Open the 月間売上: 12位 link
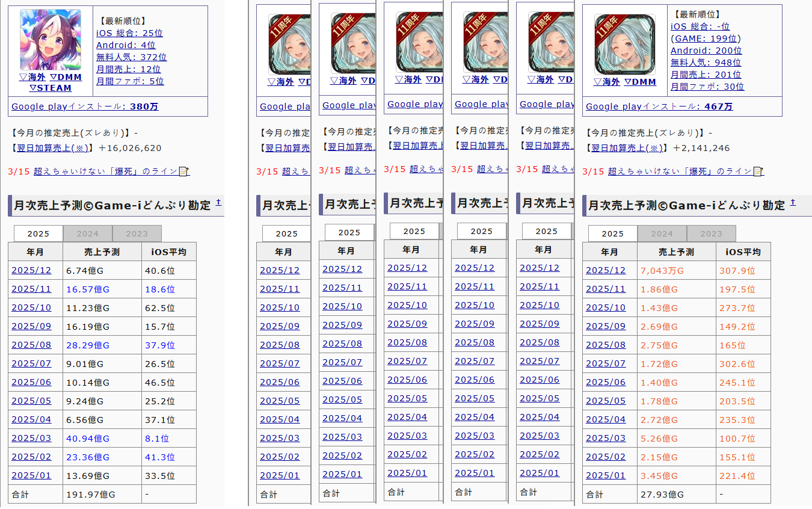The width and height of the screenshot is (812, 509). pyautogui.click(x=129, y=69)
